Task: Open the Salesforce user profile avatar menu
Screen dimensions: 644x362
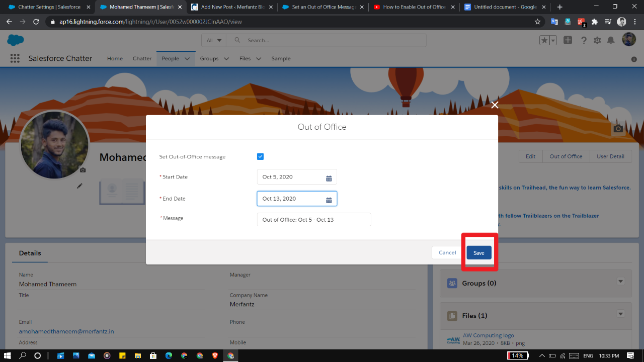Action: (629, 40)
